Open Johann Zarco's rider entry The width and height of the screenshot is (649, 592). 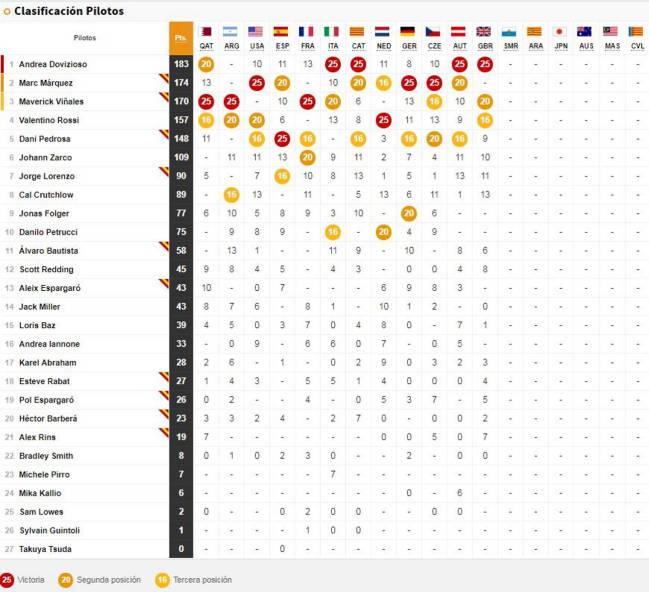(43, 157)
